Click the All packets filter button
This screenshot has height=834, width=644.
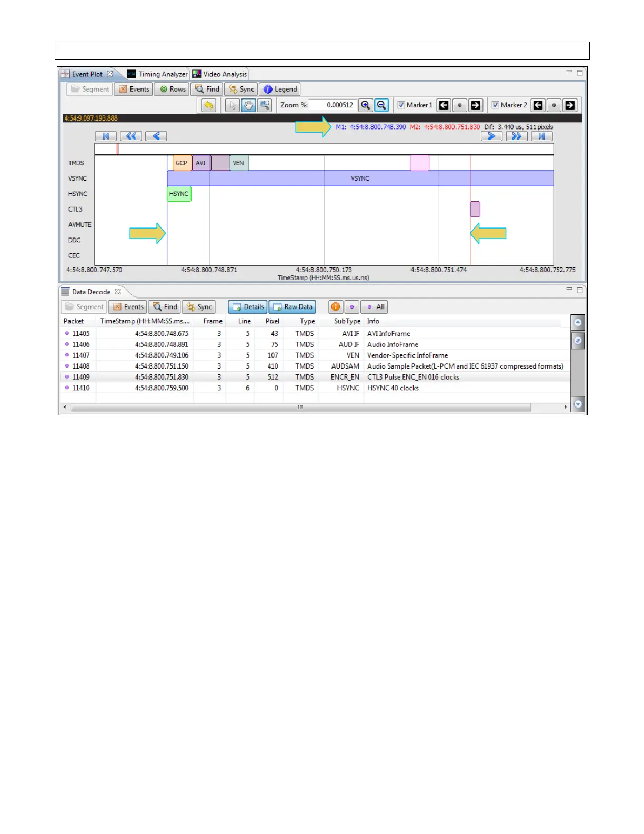(x=374, y=307)
